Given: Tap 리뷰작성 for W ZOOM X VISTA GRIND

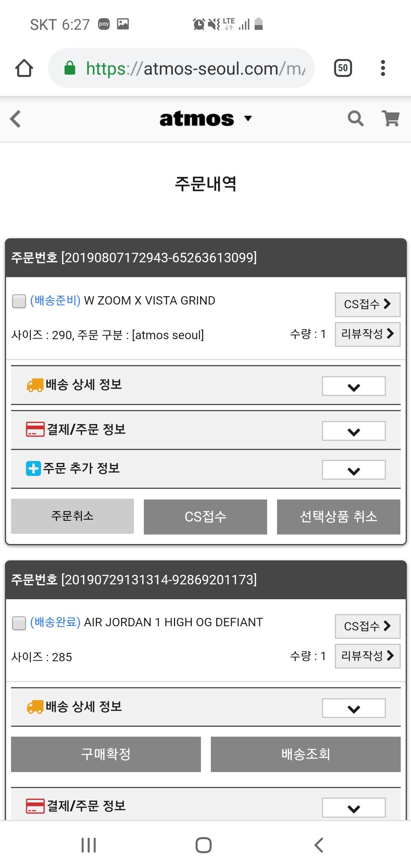Looking at the screenshot, I should [367, 334].
